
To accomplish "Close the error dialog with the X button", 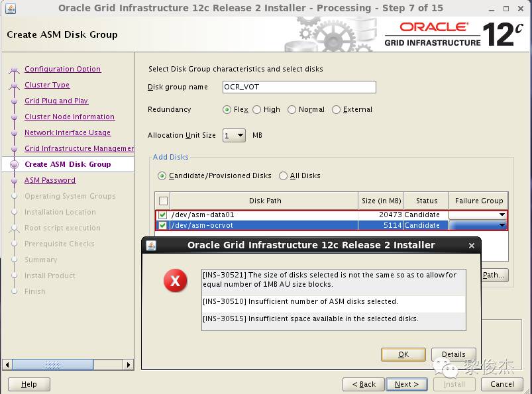I will pyautogui.click(x=471, y=246).
